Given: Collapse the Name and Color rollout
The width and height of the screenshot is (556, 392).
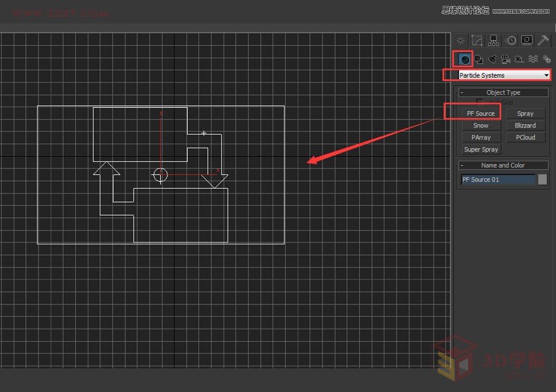Looking at the screenshot, I should pyautogui.click(x=461, y=165).
